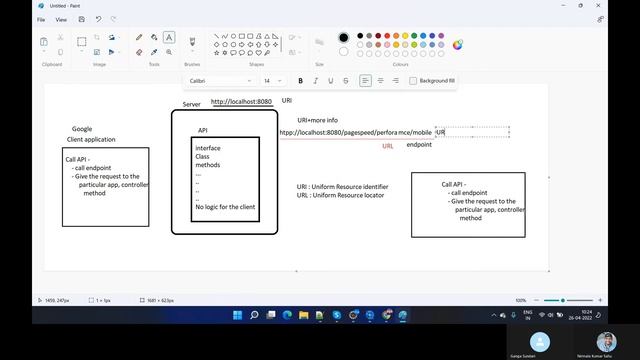Image resolution: width=640 pixels, height=360 pixels.
Task: Toggle Strikethrough text formatting
Action: pyautogui.click(x=346, y=81)
